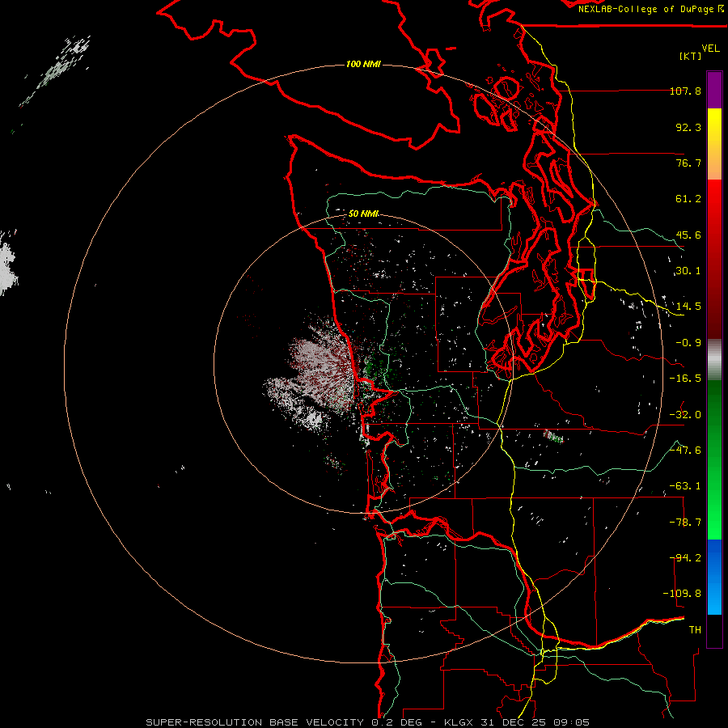
Task: Pick the dark TH segment of the color bar
Action: [x=714, y=630]
